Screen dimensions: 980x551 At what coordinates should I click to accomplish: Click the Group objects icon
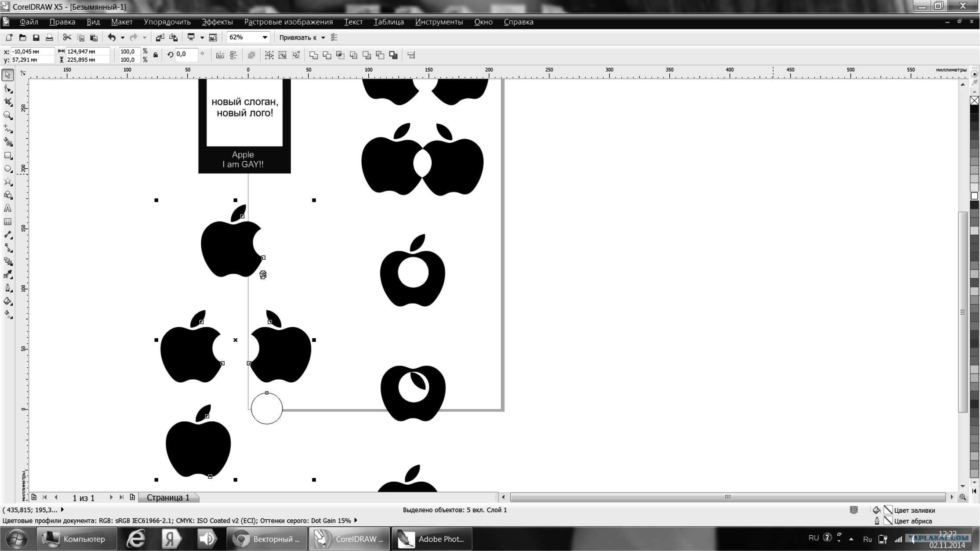pyautogui.click(x=269, y=55)
